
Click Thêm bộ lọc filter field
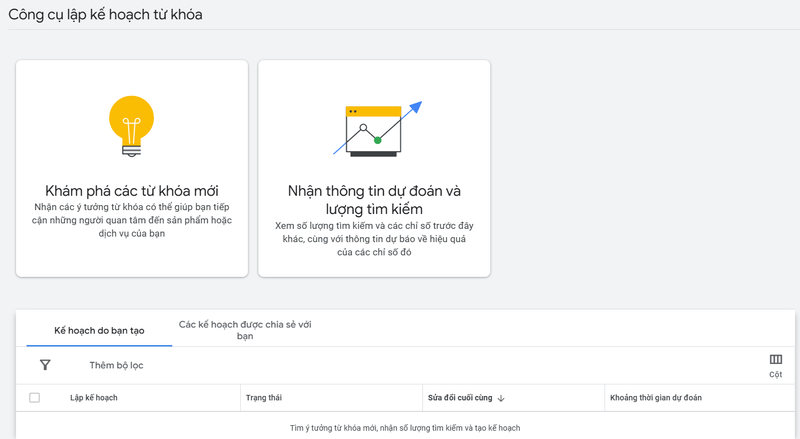[x=116, y=365]
